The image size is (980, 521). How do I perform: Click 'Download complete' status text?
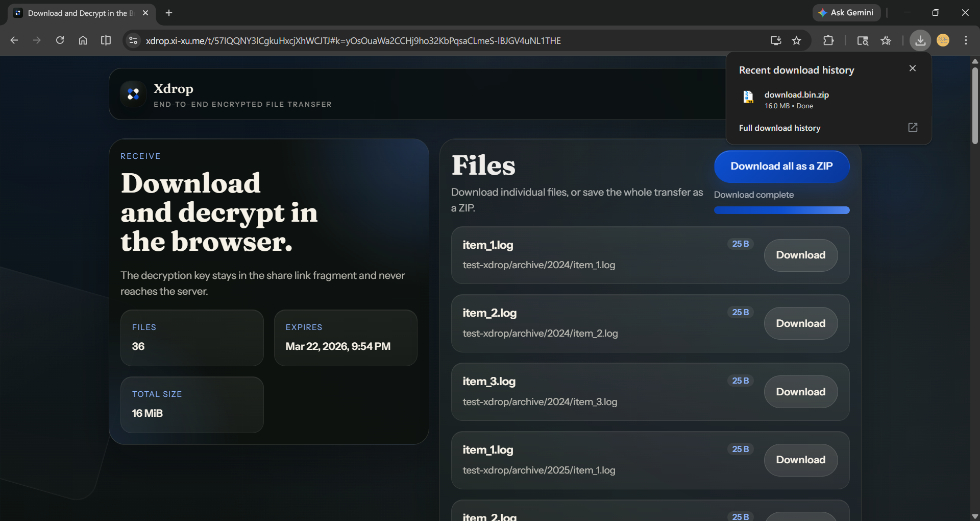click(754, 195)
